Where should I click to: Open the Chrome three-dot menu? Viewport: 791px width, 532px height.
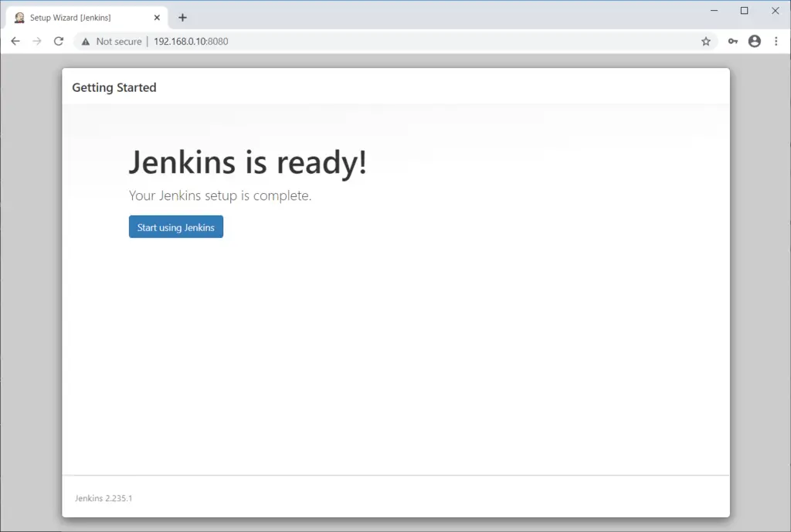click(x=776, y=41)
